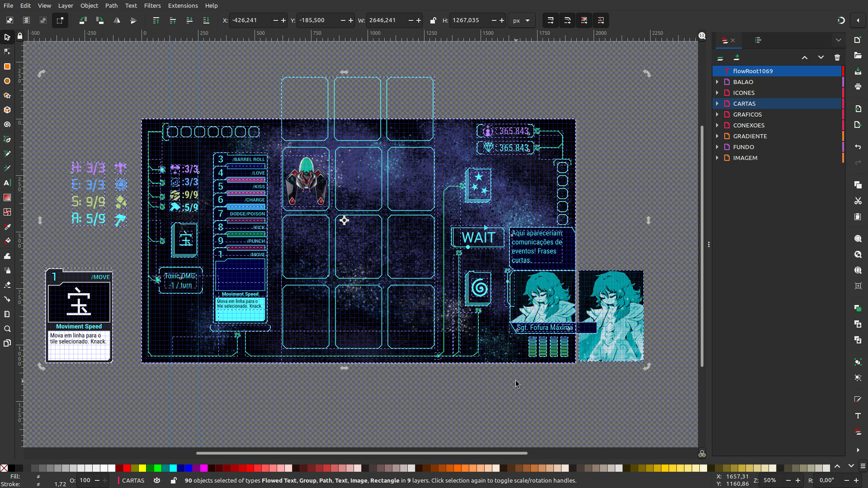Toggle scale rounded corners option
The height and width of the screenshot is (488, 868).
point(567,20)
